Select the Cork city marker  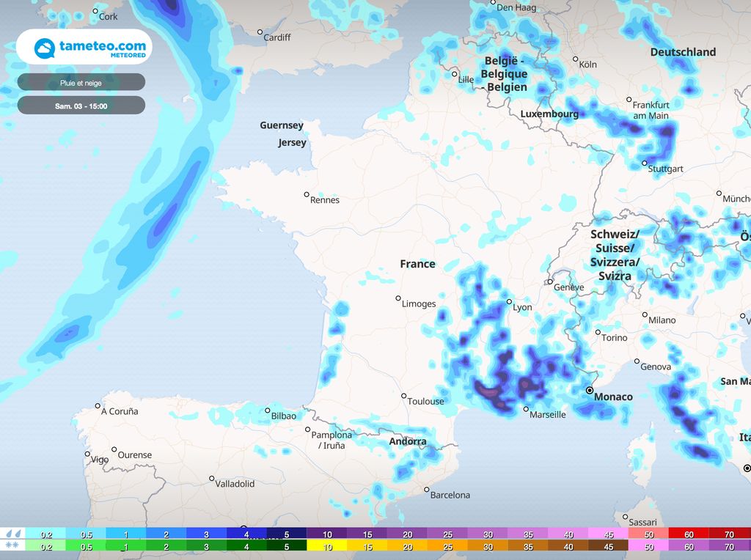point(95,12)
